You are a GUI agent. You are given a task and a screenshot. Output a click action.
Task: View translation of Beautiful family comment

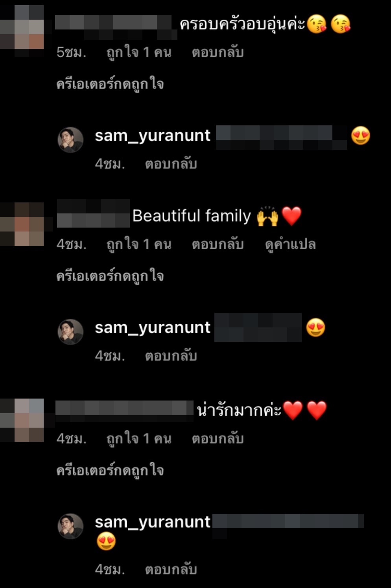290,244
